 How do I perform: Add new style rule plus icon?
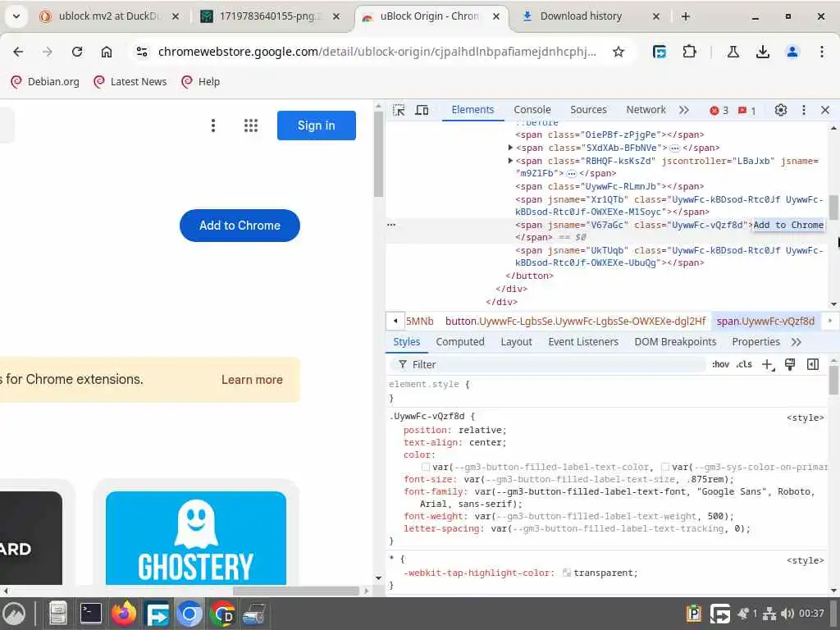(768, 365)
